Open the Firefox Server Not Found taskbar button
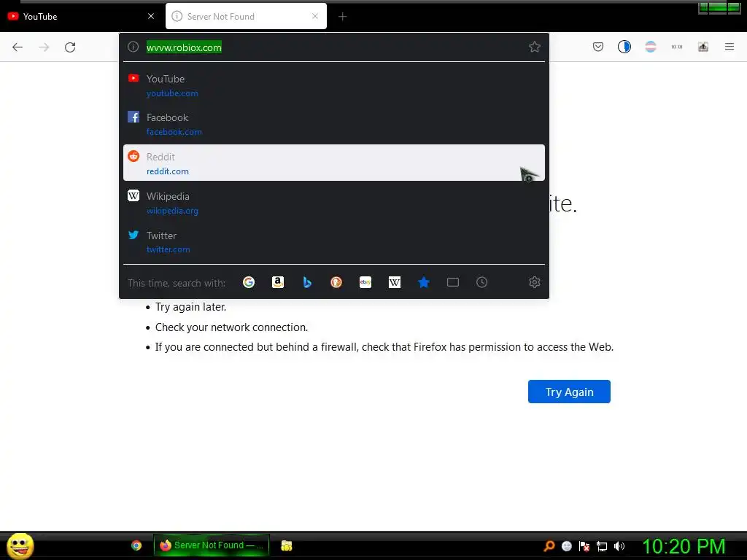This screenshot has width=747, height=560. (212, 545)
